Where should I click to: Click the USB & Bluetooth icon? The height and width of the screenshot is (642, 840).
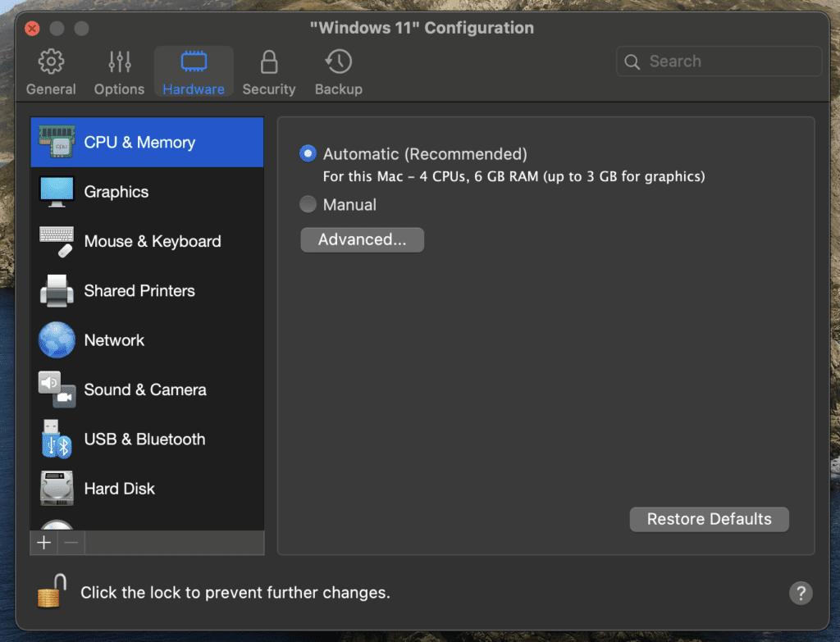(x=57, y=439)
